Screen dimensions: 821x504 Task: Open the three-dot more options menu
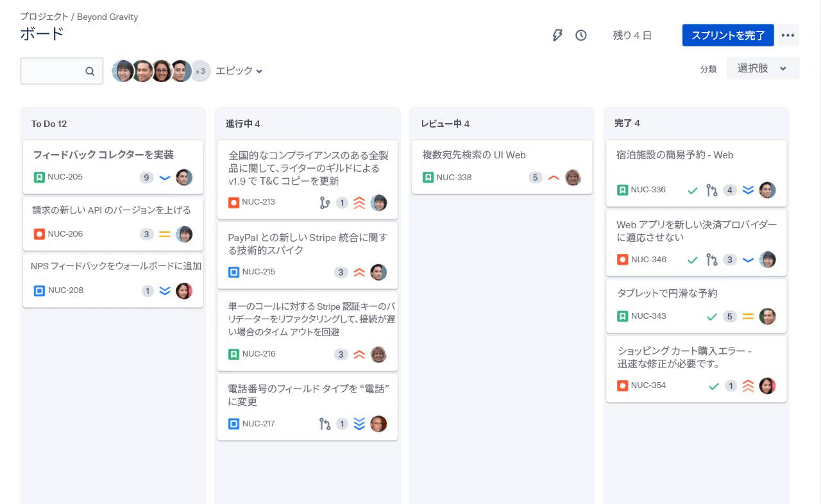(x=788, y=35)
